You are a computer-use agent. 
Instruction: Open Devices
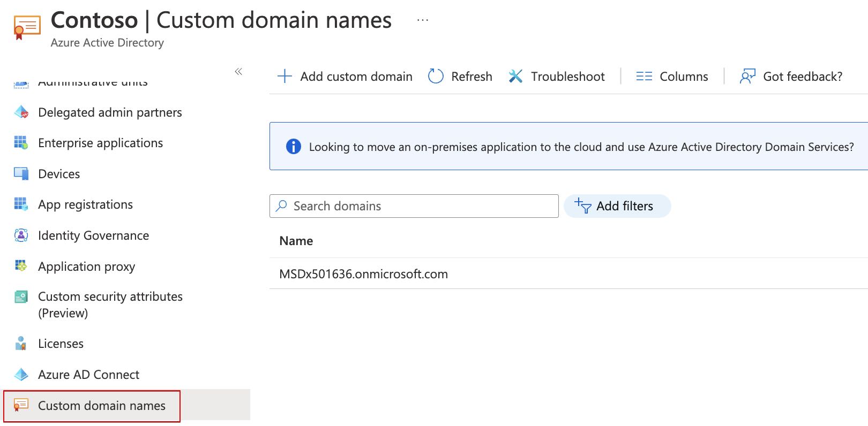(x=59, y=174)
